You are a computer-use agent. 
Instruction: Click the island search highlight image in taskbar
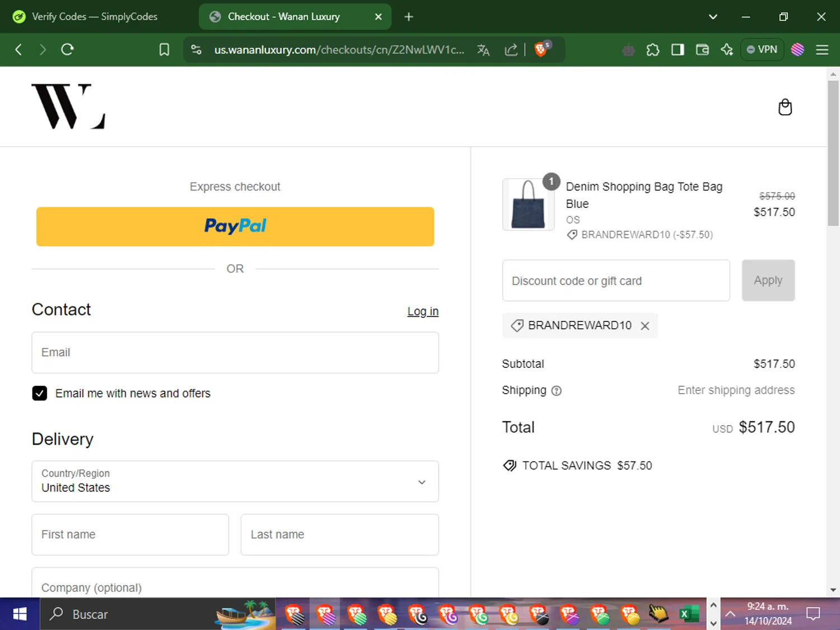tap(245, 613)
